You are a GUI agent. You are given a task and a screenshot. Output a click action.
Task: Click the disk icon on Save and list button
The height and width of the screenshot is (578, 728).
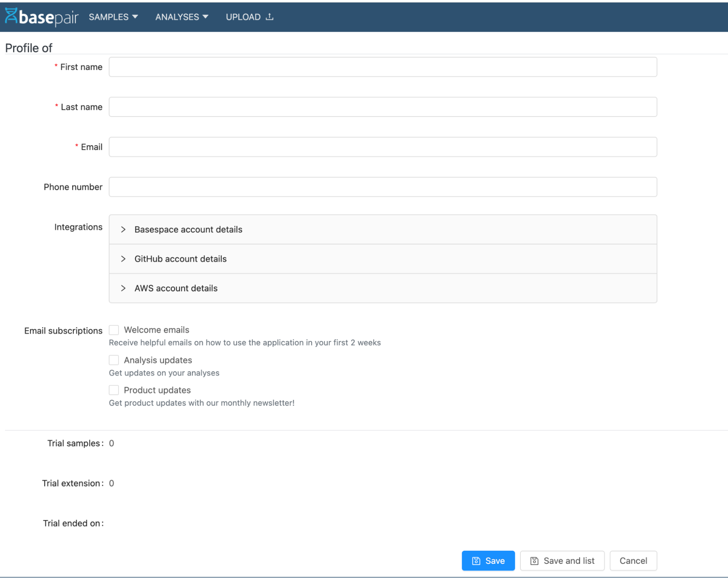[x=534, y=561]
